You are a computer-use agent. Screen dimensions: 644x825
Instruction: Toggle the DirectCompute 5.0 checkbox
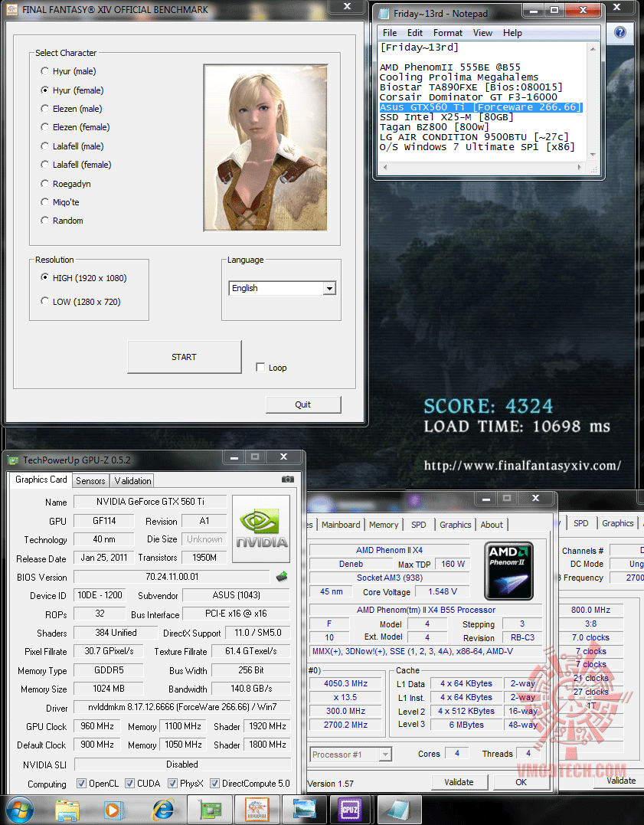coord(214,783)
